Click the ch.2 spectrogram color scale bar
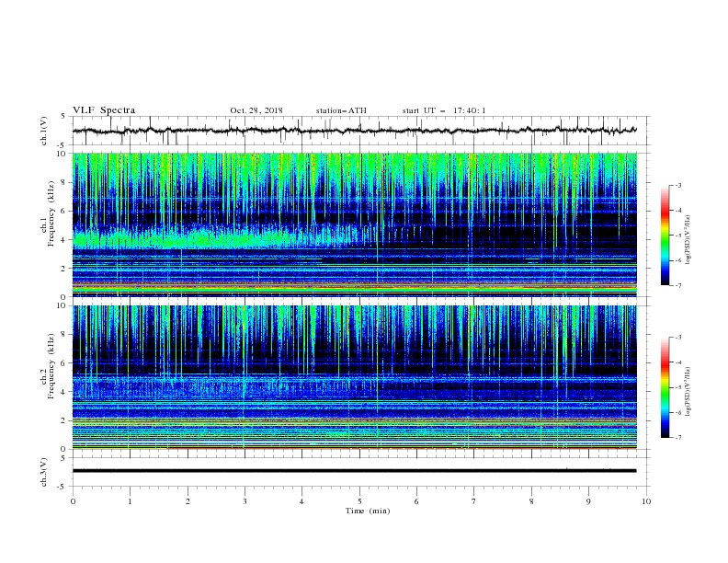 pyautogui.click(x=665, y=387)
